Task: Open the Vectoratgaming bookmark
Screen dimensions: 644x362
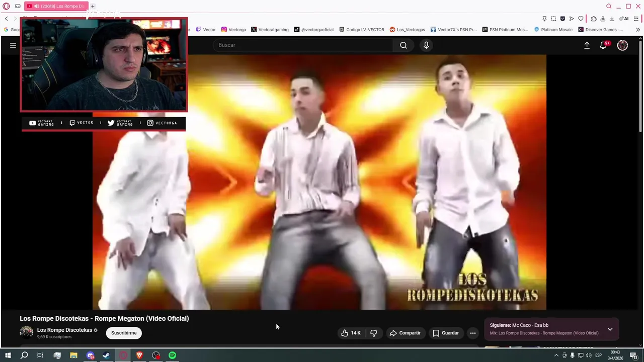Action: coord(270,30)
